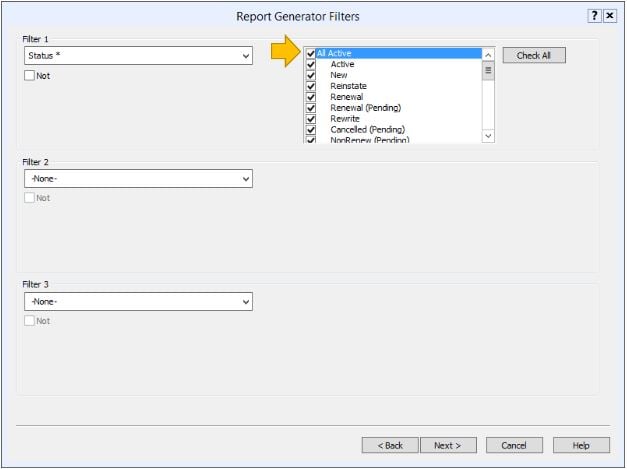Image resolution: width=627 pixels, height=469 pixels.
Task: Uncheck the Cancelled (Pending) checkbox
Action: (x=311, y=130)
